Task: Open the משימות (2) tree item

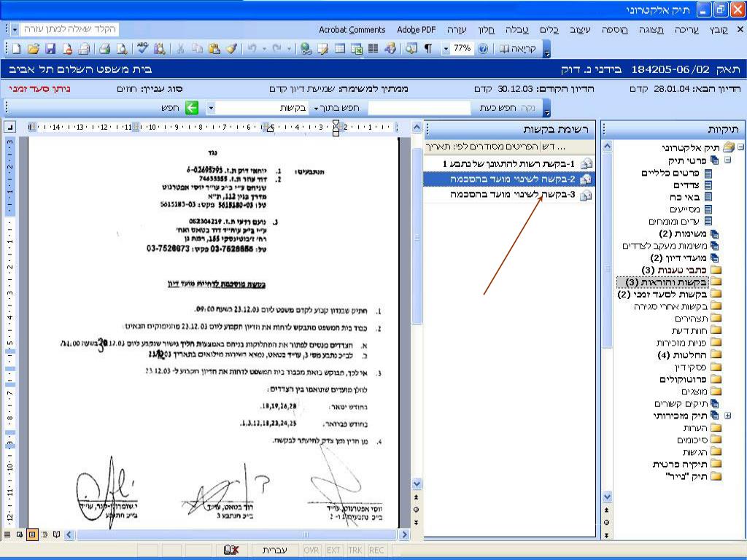Action: [x=689, y=233]
